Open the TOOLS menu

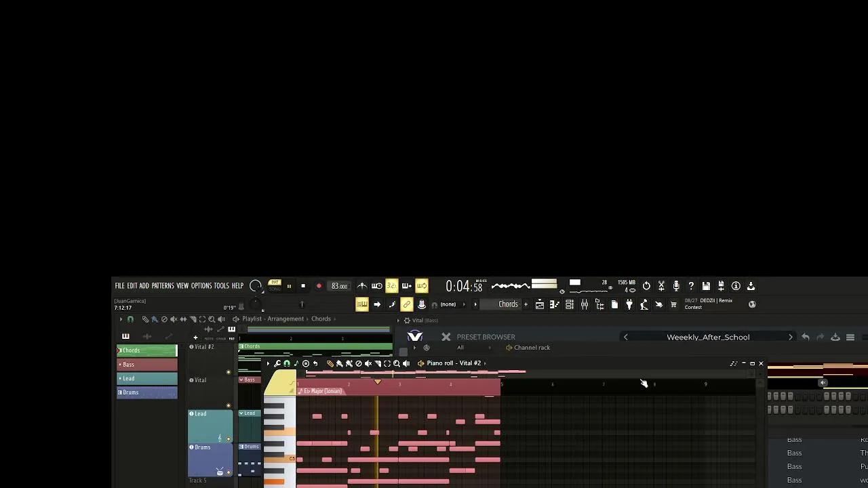click(x=222, y=286)
